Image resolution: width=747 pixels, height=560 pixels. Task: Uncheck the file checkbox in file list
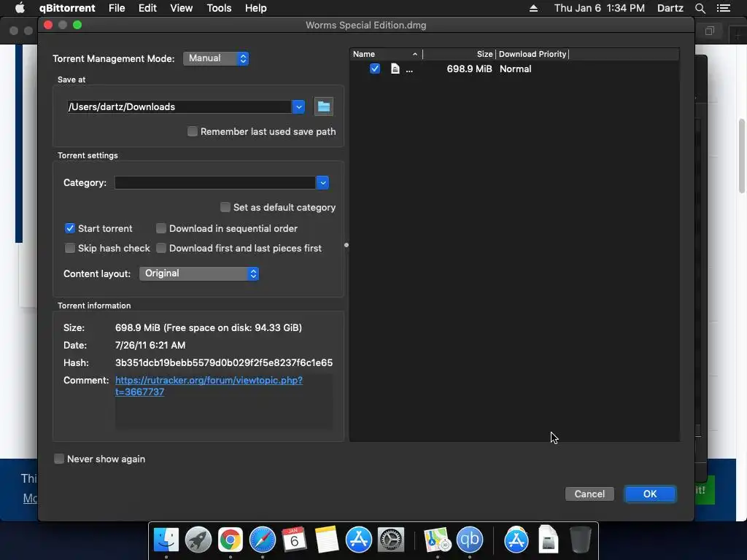point(375,69)
